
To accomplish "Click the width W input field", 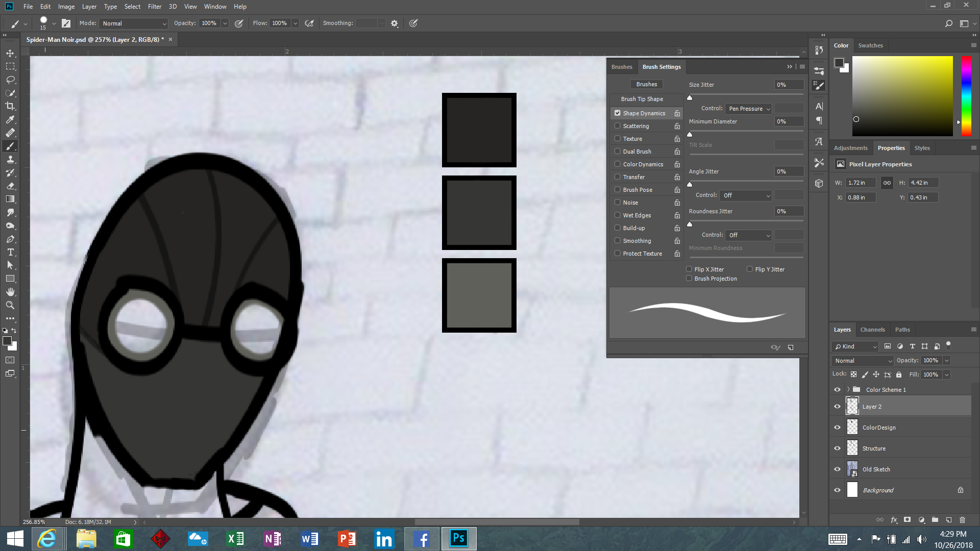I will pos(861,183).
